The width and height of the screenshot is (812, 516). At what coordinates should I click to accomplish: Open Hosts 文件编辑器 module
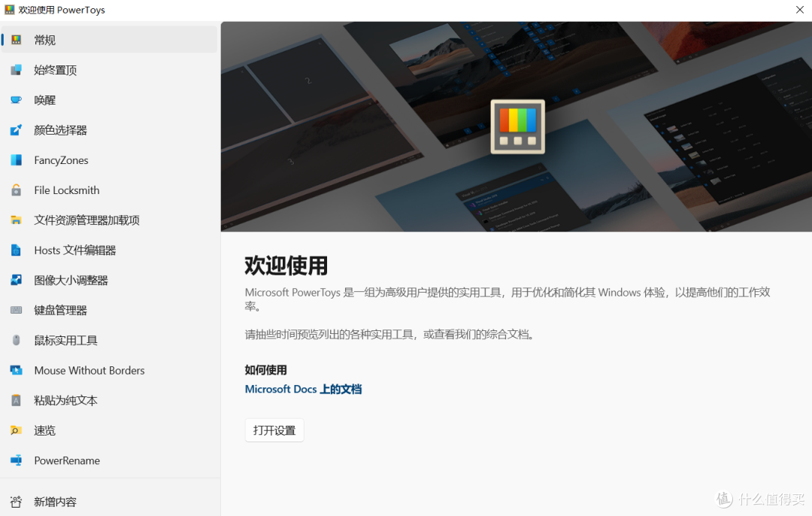coord(74,250)
